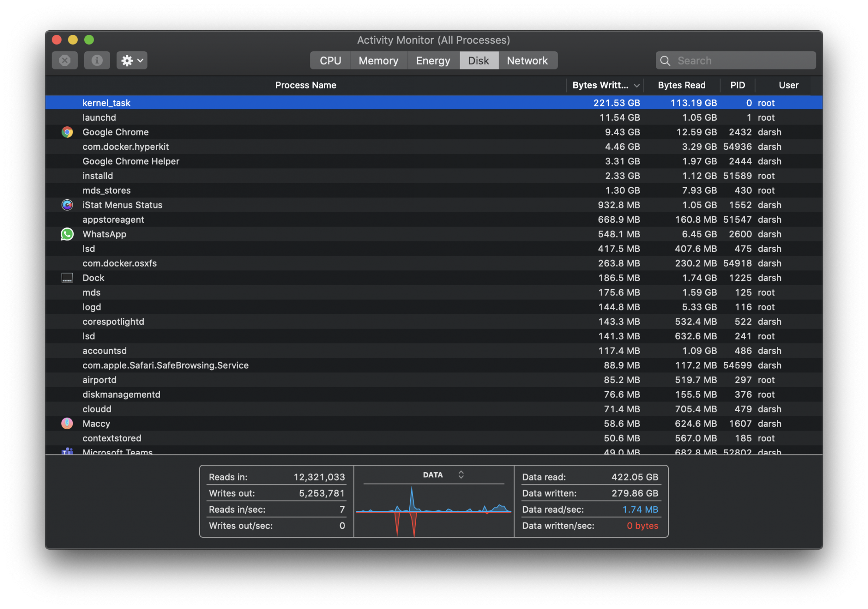Switch to the Memory tab
Viewport: 868px width, 609px height.
point(378,60)
